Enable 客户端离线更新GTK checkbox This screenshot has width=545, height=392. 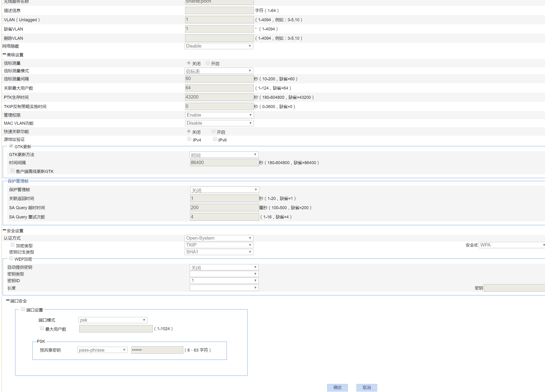pyautogui.click(x=12, y=171)
